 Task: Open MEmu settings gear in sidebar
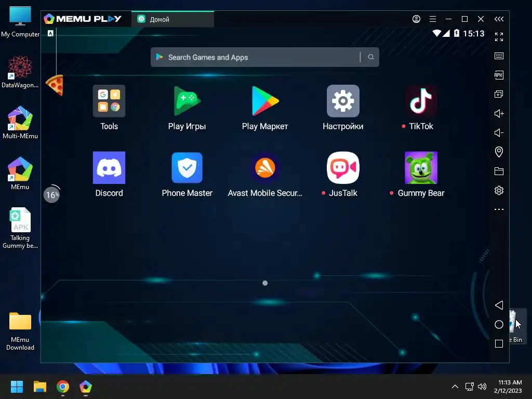click(499, 190)
